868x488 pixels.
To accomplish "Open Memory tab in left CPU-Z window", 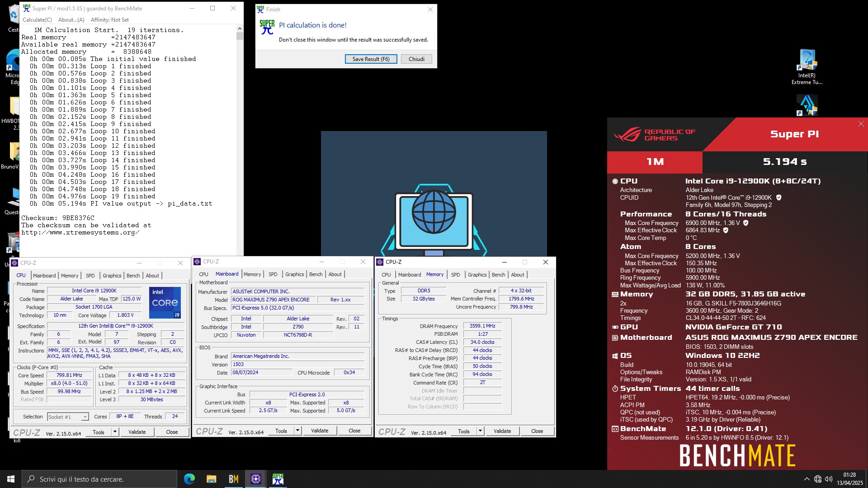I will pos(70,276).
